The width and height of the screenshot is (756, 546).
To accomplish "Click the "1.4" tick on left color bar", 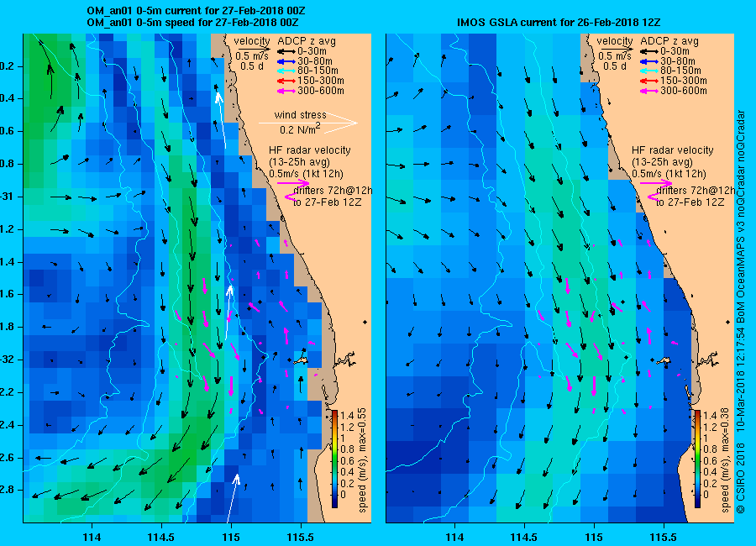I will point(347,416).
